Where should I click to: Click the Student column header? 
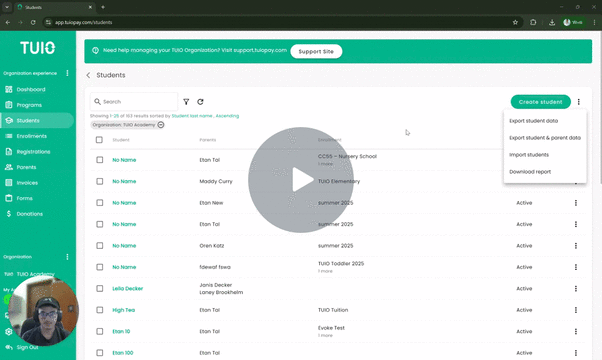(x=121, y=140)
